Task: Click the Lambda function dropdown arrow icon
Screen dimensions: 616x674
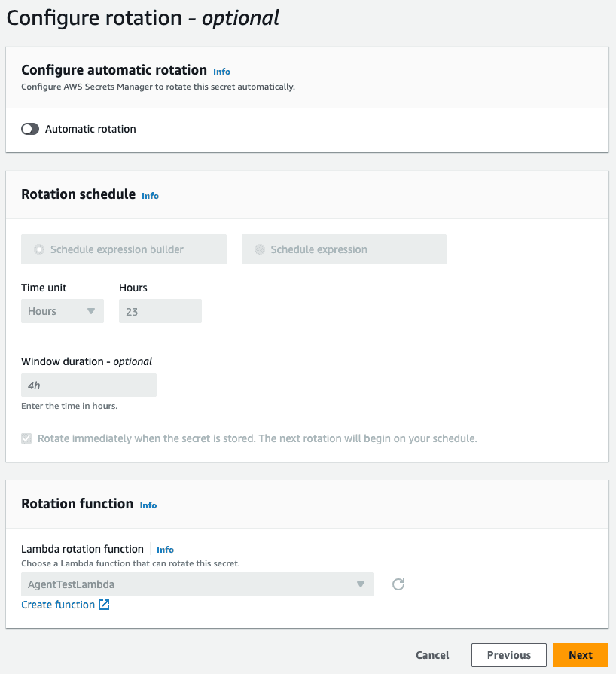Action: (x=361, y=584)
